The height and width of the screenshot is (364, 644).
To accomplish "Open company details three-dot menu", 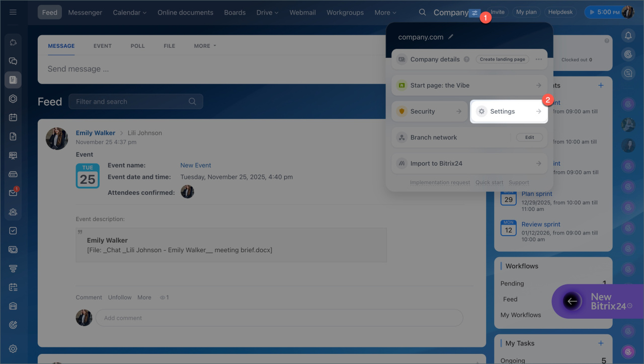I will click(539, 59).
